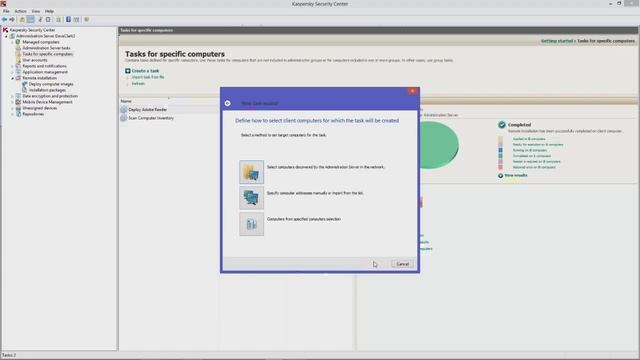The width and height of the screenshot is (640, 360).
Task: Open the View menu
Action: 36,11
